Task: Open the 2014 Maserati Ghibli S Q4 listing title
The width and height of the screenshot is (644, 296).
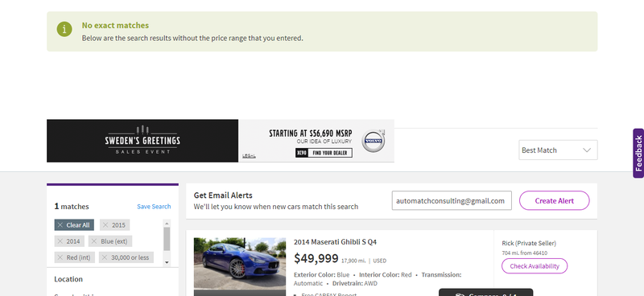Action: pyautogui.click(x=335, y=242)
